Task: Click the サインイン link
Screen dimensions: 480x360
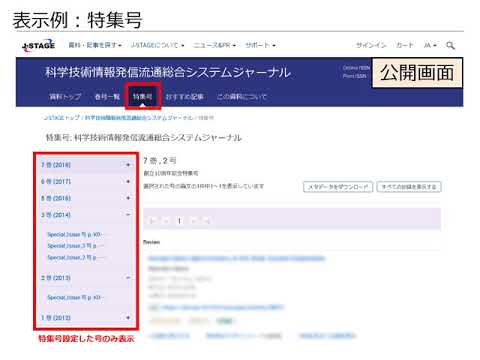Action: pyautogui.click(x=371, y=45)
